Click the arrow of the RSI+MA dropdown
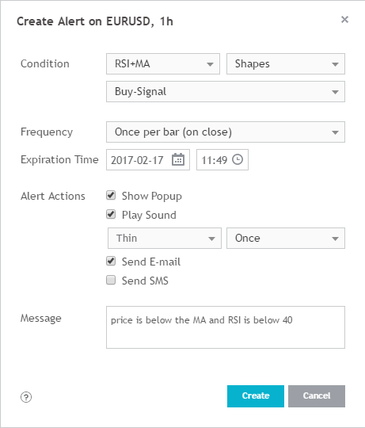Image resolution: width=365 pixels, height=428 pixels. coord(210,64)
